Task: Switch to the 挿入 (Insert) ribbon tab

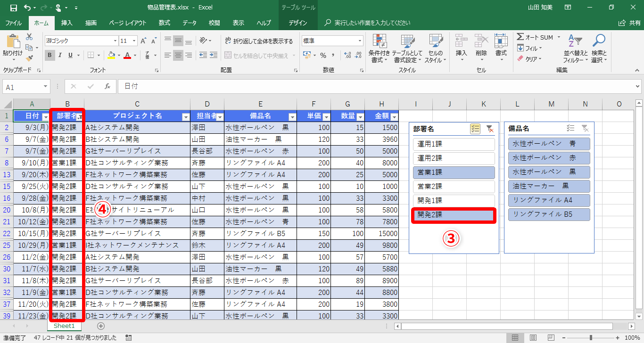Action: tap(67, 23)
